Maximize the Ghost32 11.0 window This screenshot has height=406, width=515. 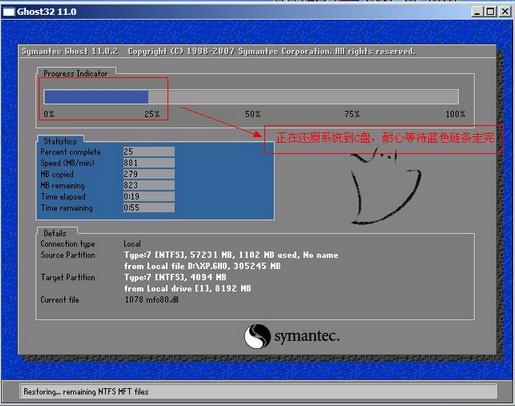[490, 12]
